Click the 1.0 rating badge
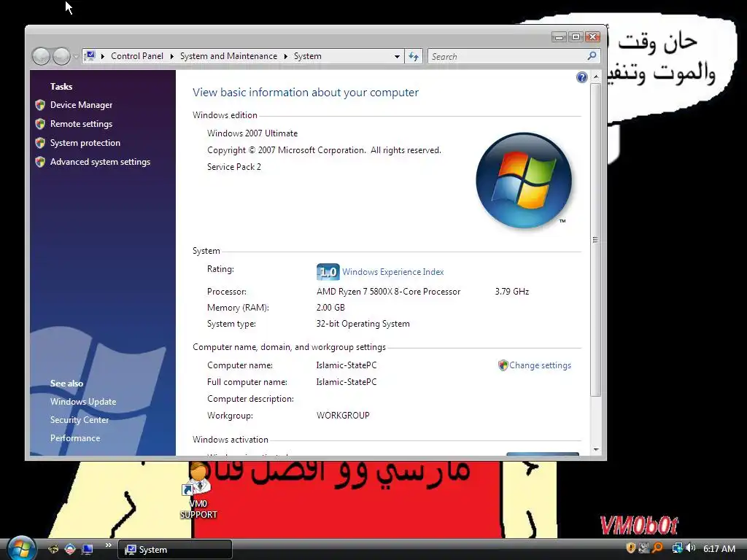The image size is (747, 560). [x=328, y=272]
